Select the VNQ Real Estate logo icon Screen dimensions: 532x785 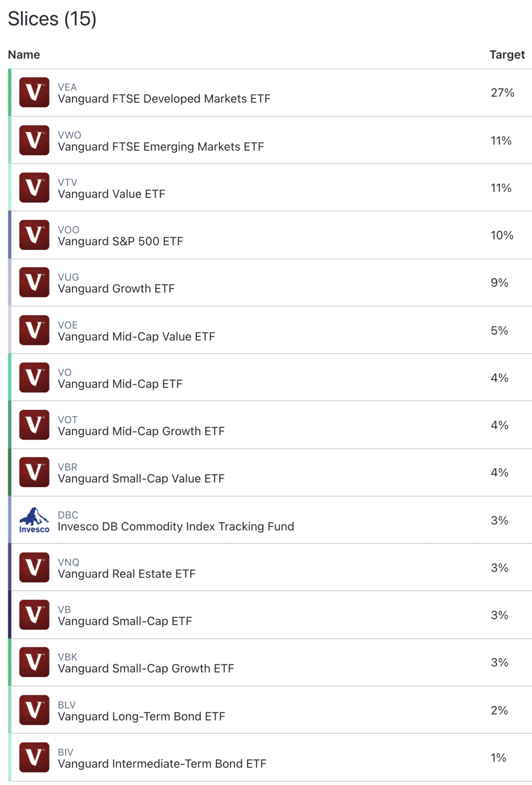click(x=34, y=567)
